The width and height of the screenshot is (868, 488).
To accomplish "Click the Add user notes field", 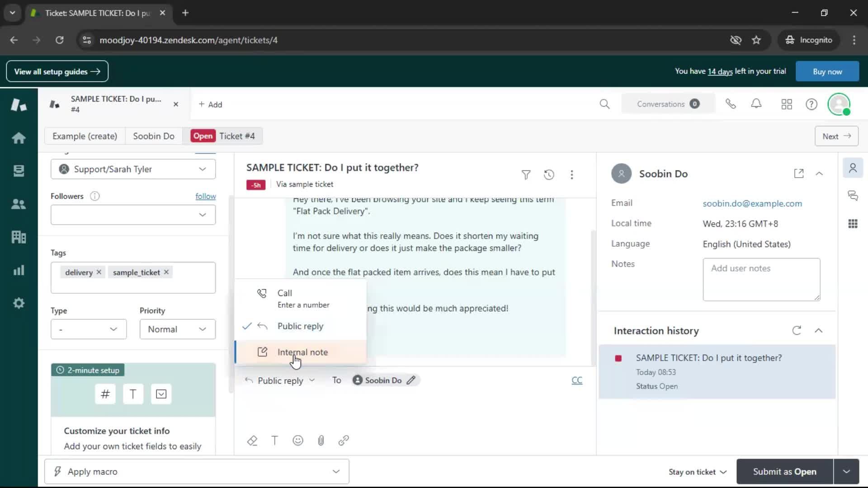I will (x=761, y=280).
